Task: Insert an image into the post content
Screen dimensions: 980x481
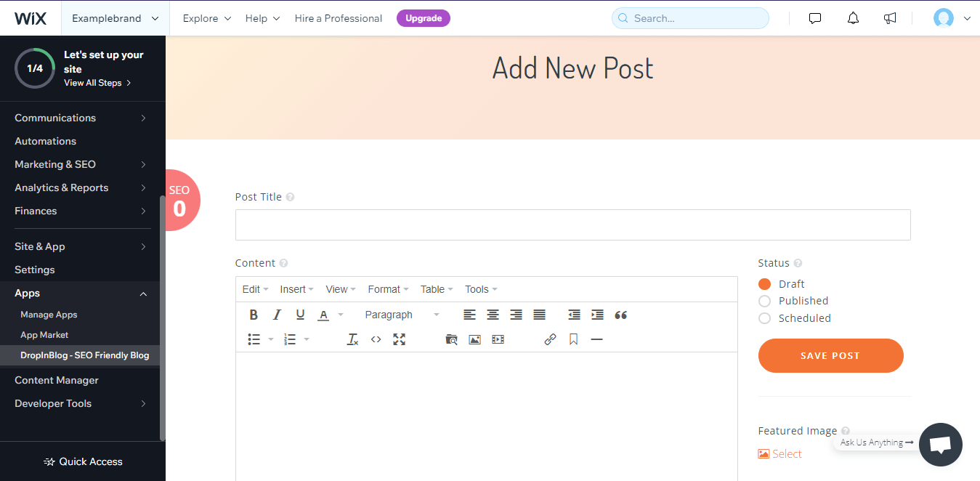Action: click(474, 339)
